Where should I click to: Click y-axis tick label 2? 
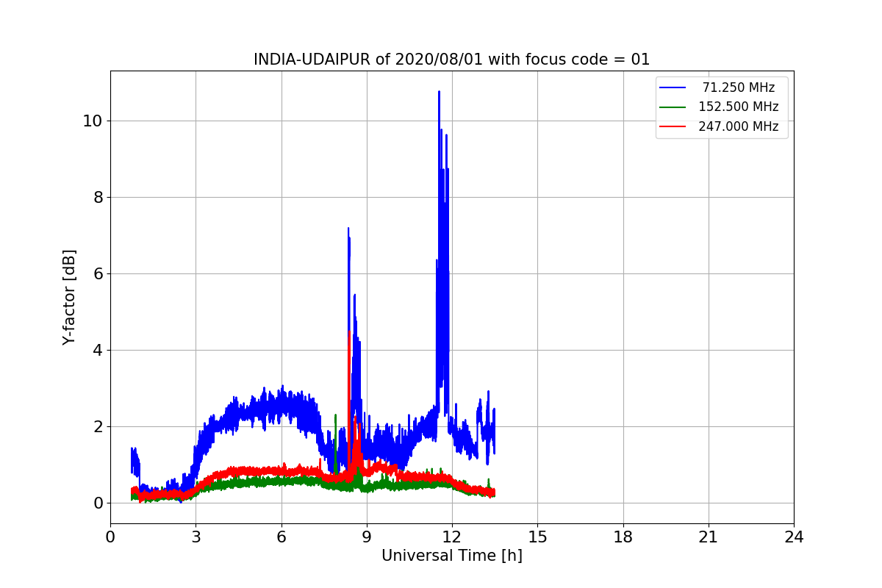point(97,426)
